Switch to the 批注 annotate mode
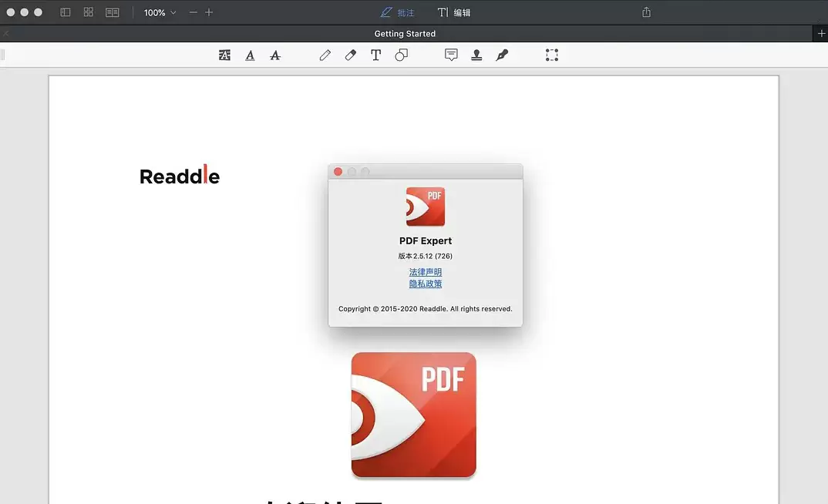The image size is (828, 504). click(x=398, y=12)
